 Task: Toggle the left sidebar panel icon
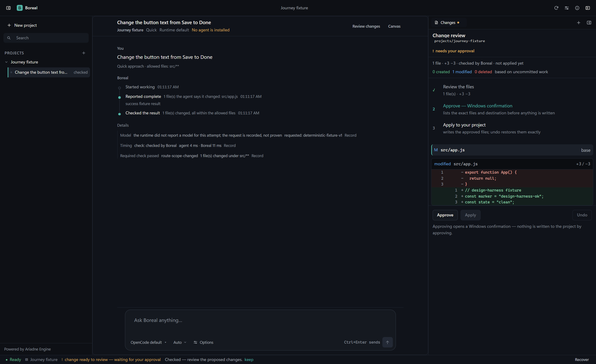(x=8, y=8)
